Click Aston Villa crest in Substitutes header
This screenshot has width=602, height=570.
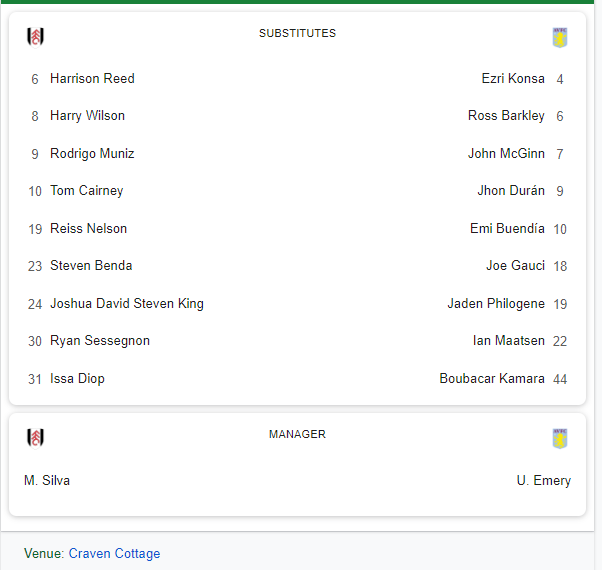pos(560,37)
